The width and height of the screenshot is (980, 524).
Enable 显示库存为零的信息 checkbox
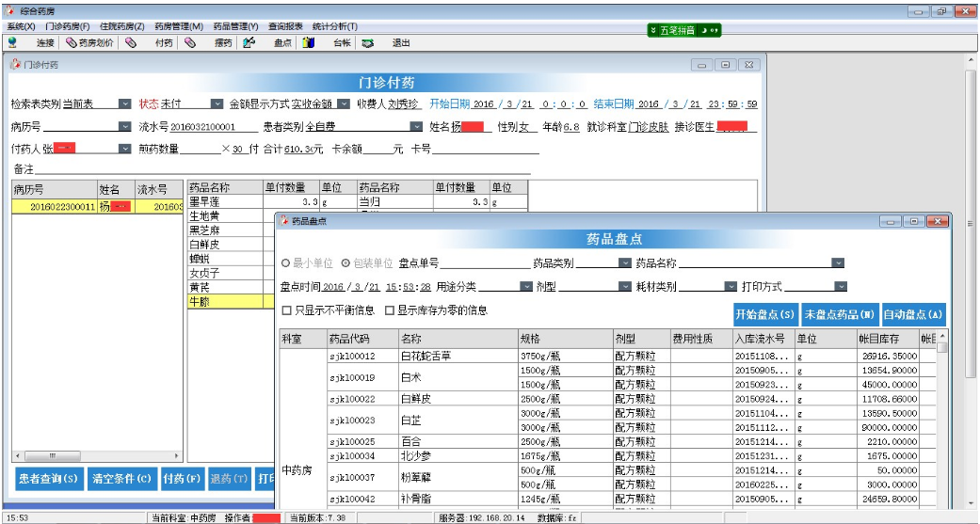click(390, 310)
